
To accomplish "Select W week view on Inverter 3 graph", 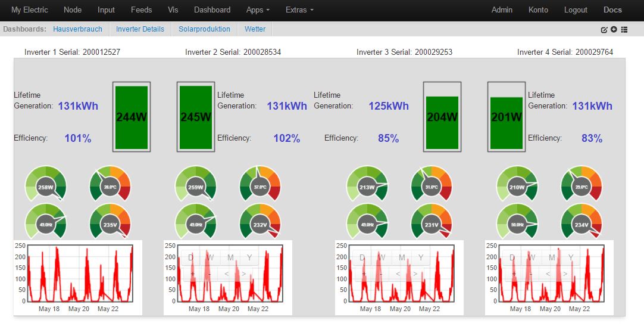I will pos(381,257).
